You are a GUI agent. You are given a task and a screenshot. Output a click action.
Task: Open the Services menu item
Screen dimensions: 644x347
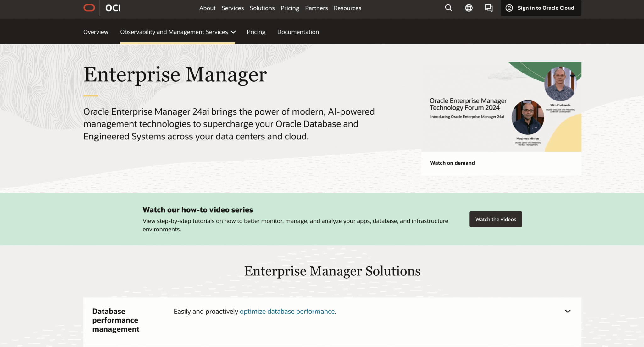coord(232,8)
